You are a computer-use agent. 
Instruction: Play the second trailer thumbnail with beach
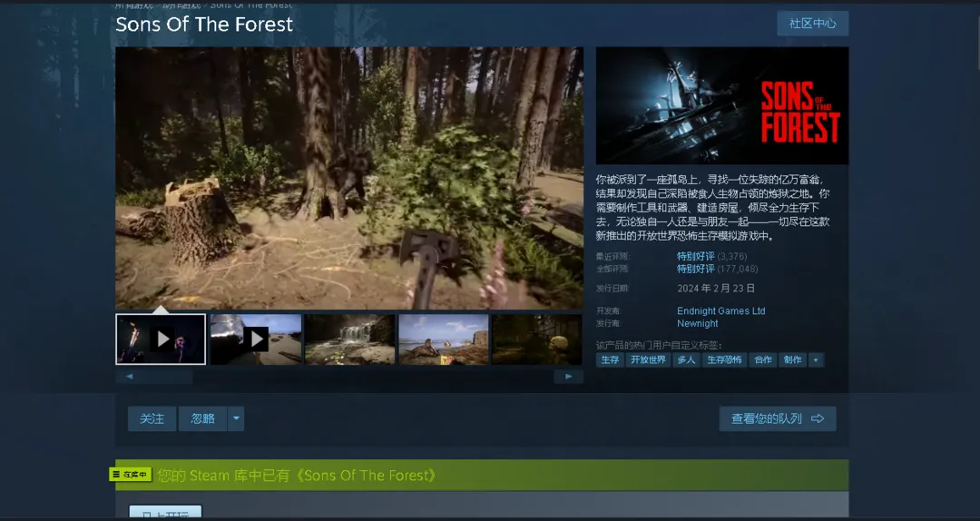point(256,339)
